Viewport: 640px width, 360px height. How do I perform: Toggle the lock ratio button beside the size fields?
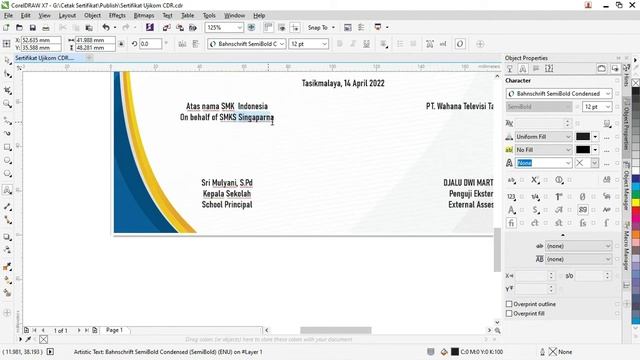[x=121, y=44]
